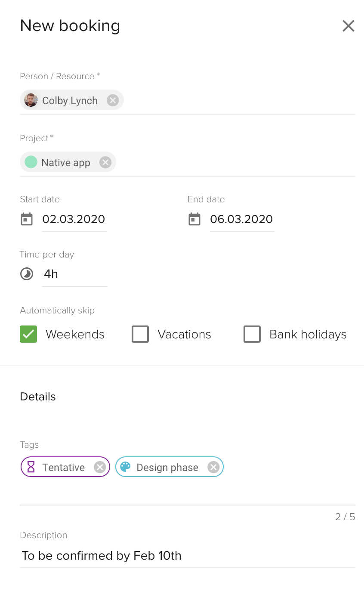
Task: Enable skipping Vacations
Action: (140, 334)
